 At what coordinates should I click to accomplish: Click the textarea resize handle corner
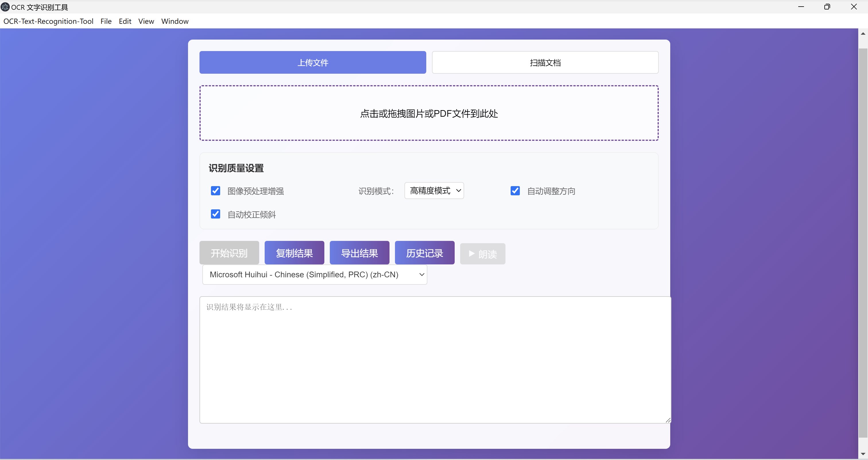point(668,420)
